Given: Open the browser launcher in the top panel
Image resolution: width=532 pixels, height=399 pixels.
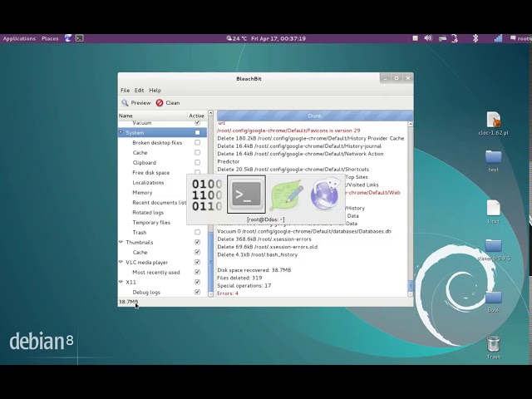Looking at the screenshot, I should tap(68, 38).
